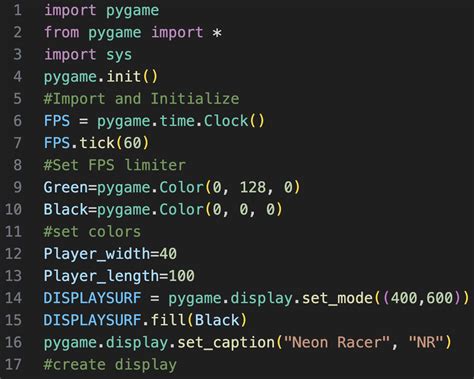Click line number 4 in the gutter
Viewport: 474px width, 379px height.
click(x=18, y=77)
